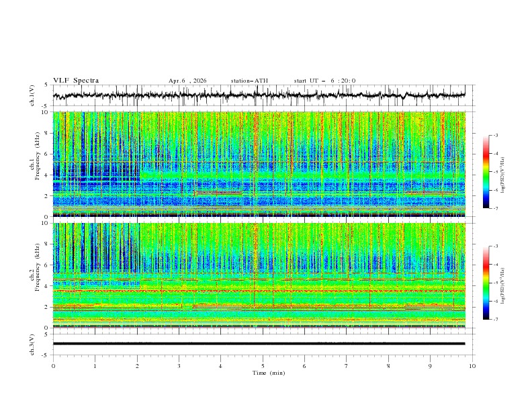Click the "1" tick label on time axis

pyautogui.click(x=95, y=366)
